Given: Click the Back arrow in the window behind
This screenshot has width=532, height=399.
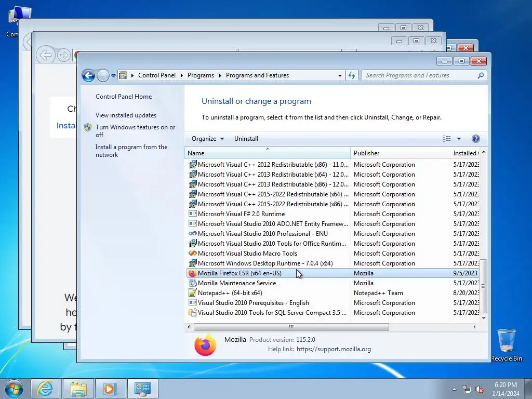Looking at the screenshot, I should click(46, 55).
